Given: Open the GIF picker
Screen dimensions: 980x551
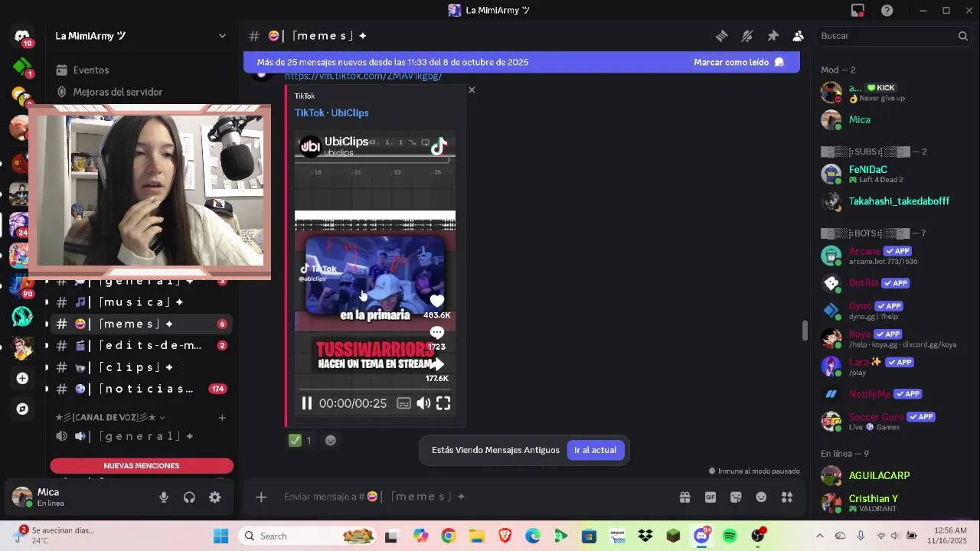Looking at the screenshot, I should click(710, 497).
